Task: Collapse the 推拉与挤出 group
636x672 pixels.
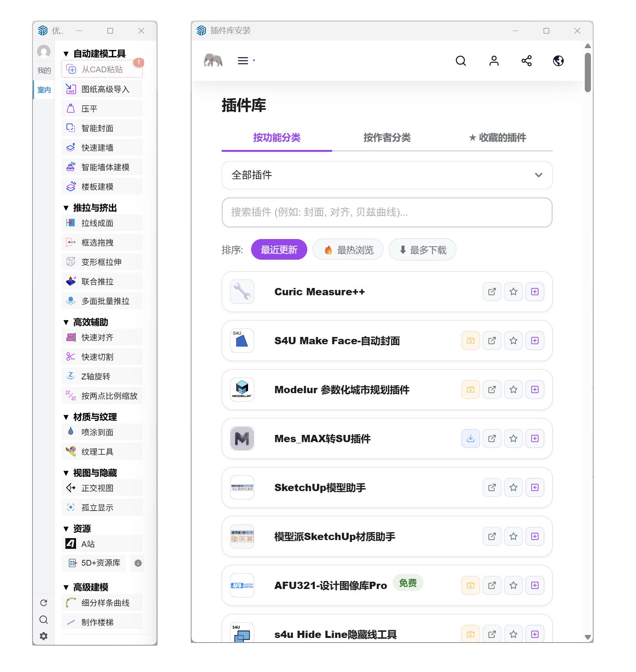Action: pos(66,208)
